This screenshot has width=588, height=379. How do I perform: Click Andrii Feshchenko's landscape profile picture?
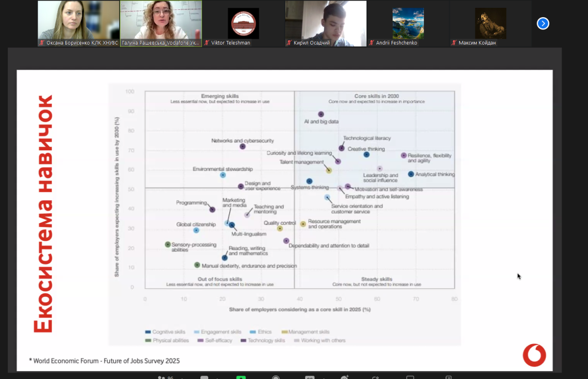[408, 23]
